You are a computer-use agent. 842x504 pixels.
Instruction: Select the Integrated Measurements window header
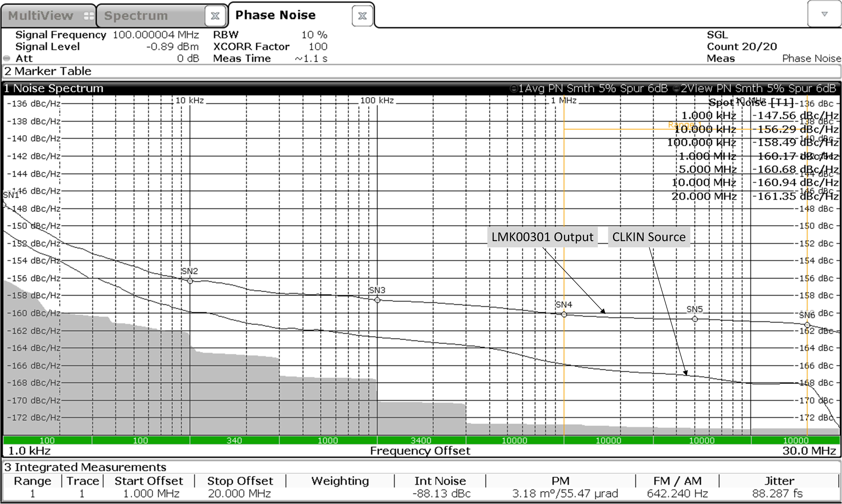[x=85, y=467]
